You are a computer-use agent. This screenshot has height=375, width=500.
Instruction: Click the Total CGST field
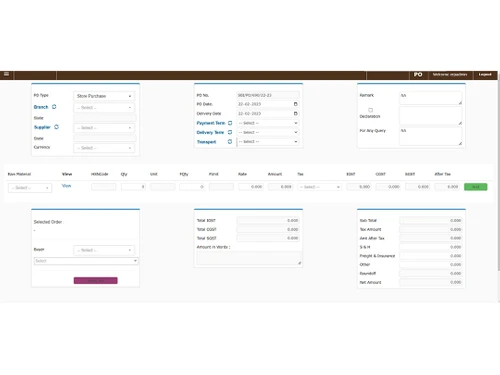coord(268,229)
